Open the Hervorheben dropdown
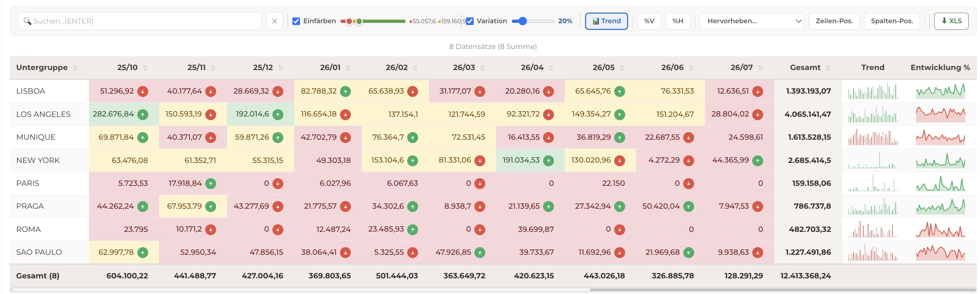The width and height of the screenshot is (980, 294). [x=752, y=21]
